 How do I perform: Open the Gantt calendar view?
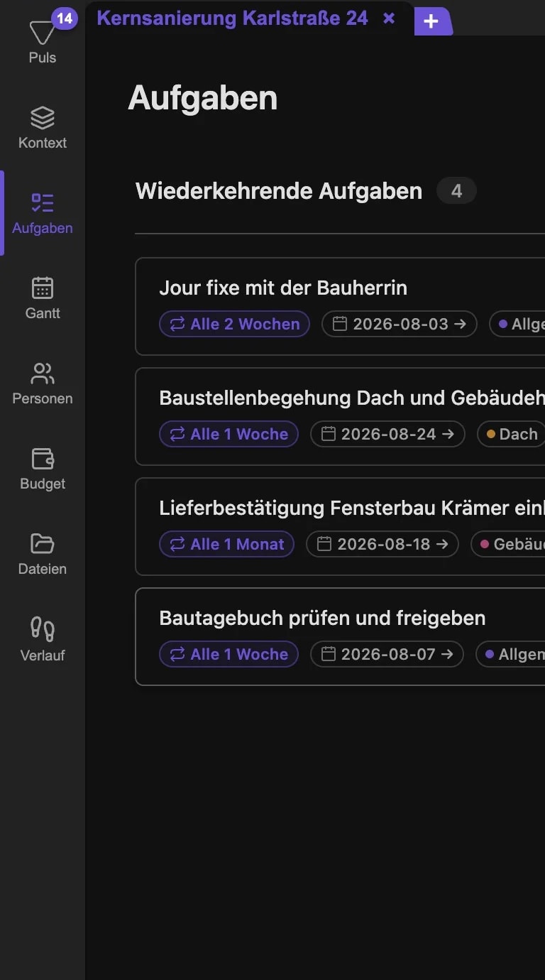(43, 298)
